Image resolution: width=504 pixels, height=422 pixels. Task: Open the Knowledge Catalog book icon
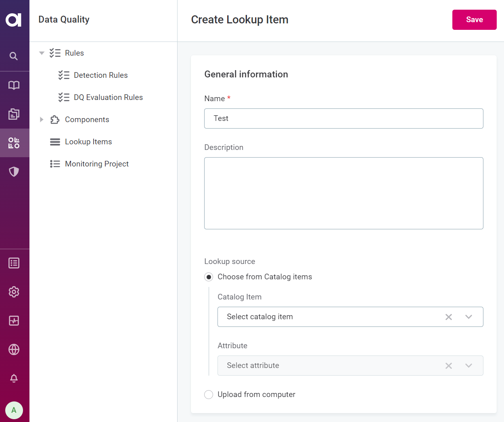coord(14,85)
